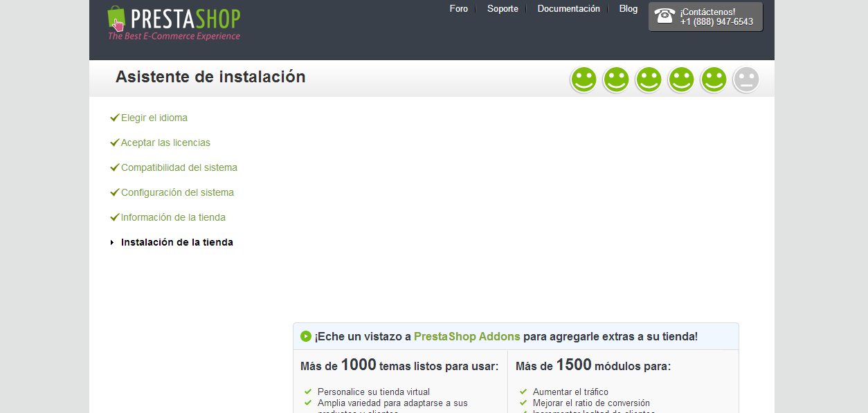Open the Documentación menu link
868x413 pixels.
point(569,9)
